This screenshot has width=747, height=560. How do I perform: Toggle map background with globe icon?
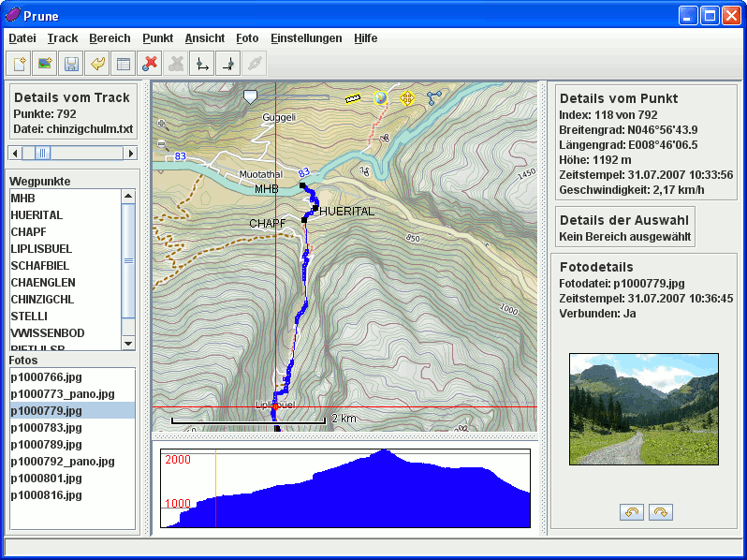[x=380, y=97]
